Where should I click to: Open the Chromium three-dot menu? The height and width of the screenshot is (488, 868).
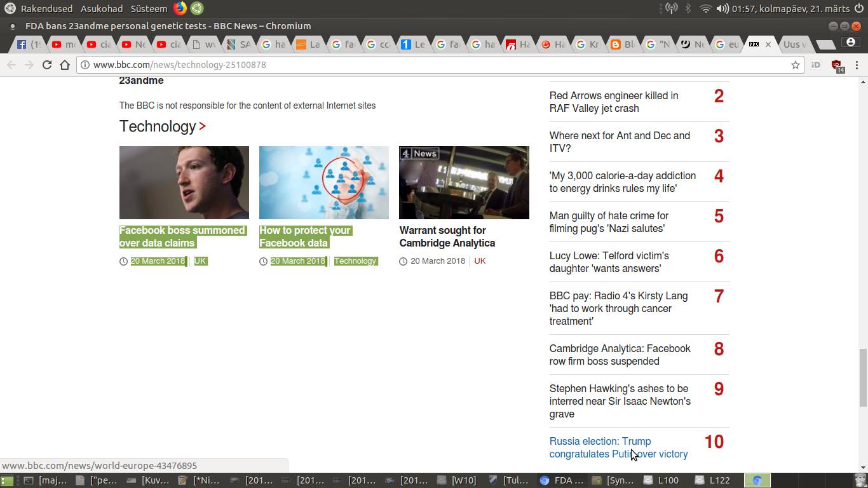click(x=857, y=65)
